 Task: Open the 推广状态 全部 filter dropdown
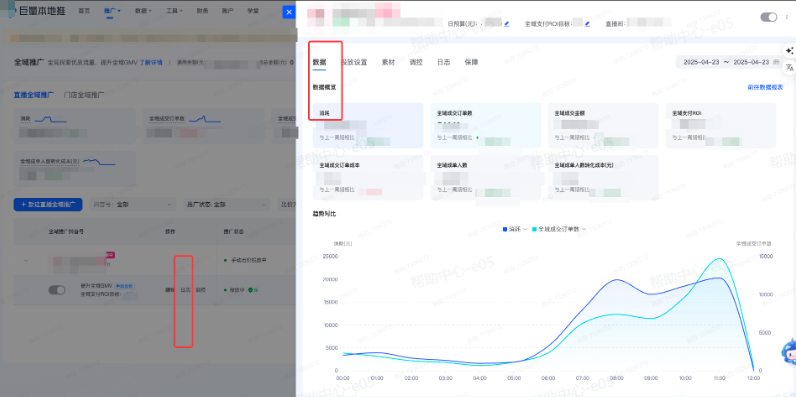pos(226,205)
